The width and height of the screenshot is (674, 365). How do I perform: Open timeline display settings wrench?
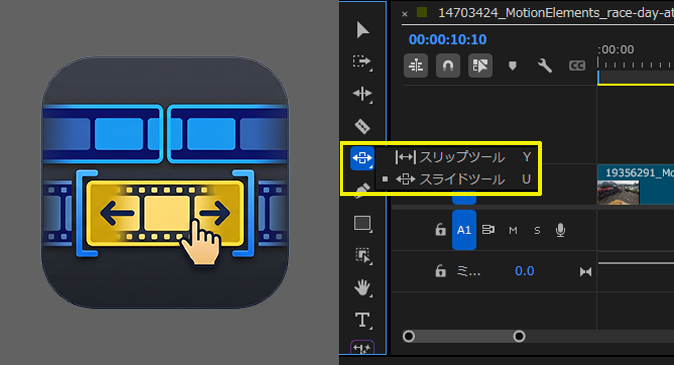[x=545, y=66]
